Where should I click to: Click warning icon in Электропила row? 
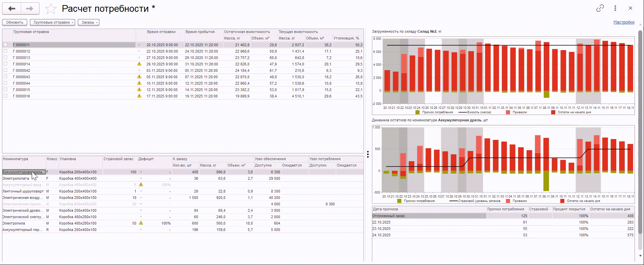pos(141,223)
